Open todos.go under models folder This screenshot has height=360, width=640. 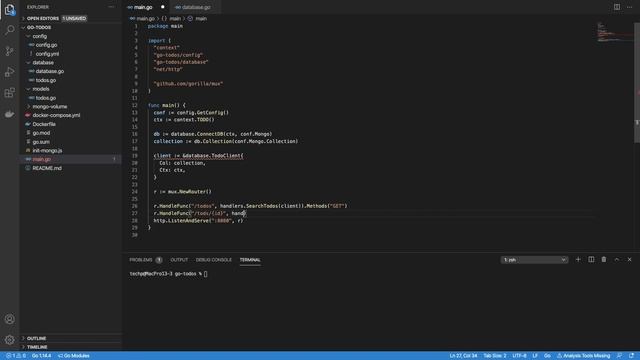pyautogui.click(x=45, y=98)
